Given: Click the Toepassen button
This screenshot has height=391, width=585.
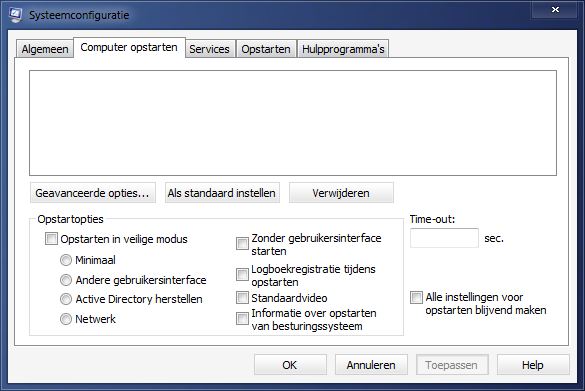Looking at the screenshot, I should click(x=452, y=365).
